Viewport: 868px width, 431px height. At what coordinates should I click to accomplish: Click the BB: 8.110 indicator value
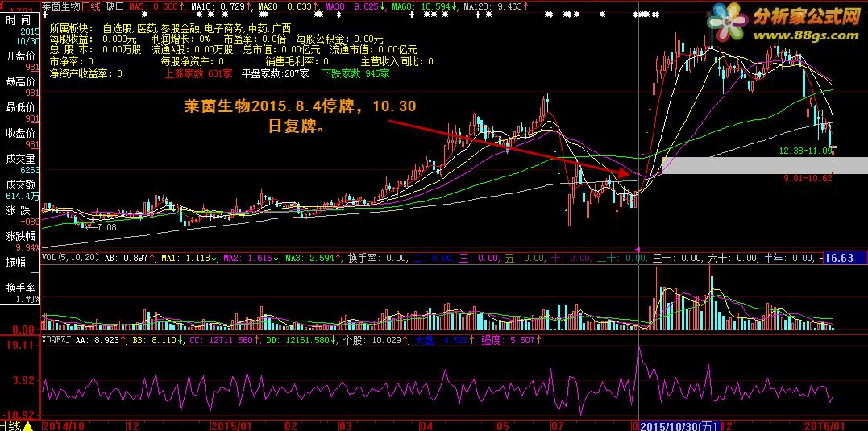(157, 340)
